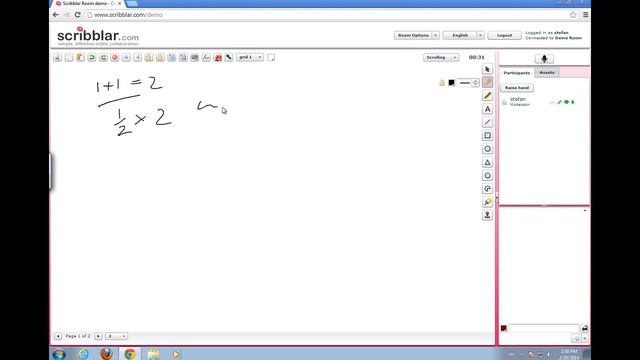Viewport: 640px width, 360px height.
Task: Expand the Room Options dropdown arrow
Action: (x=436, y=36)
